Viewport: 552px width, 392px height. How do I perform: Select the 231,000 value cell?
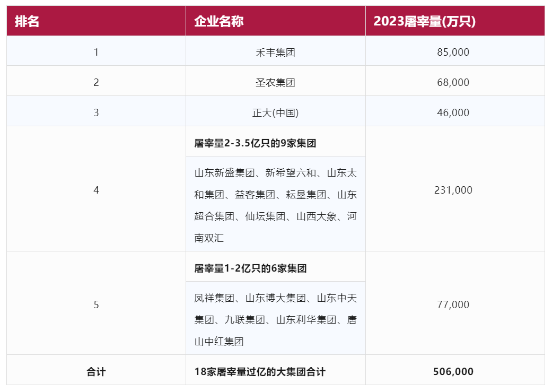[455, 189]
